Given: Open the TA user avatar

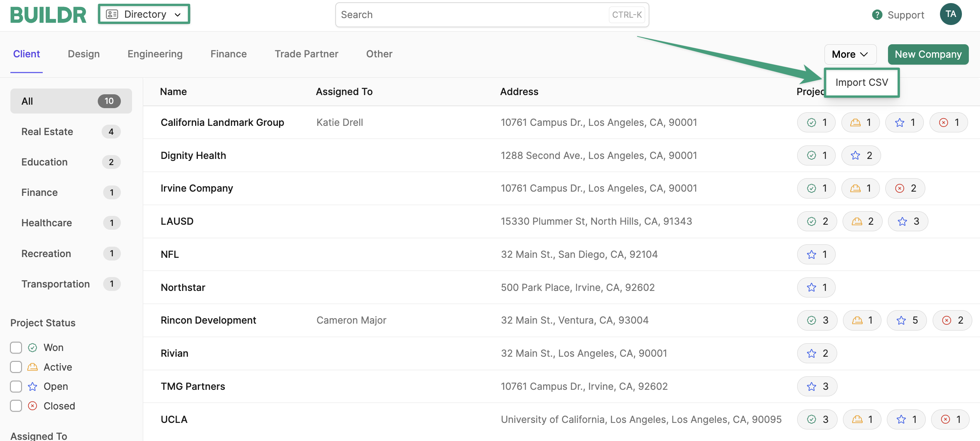Looking at the screenshot, I should click(951, 14).
